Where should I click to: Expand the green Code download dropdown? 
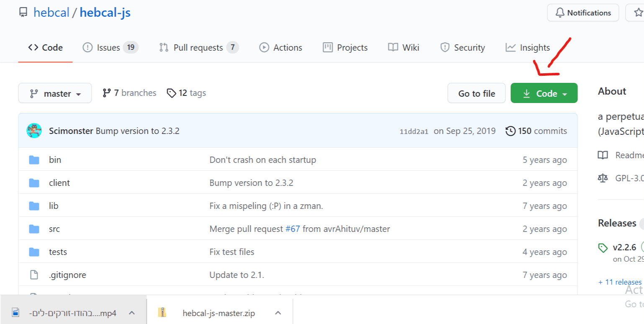coord(544,93)
